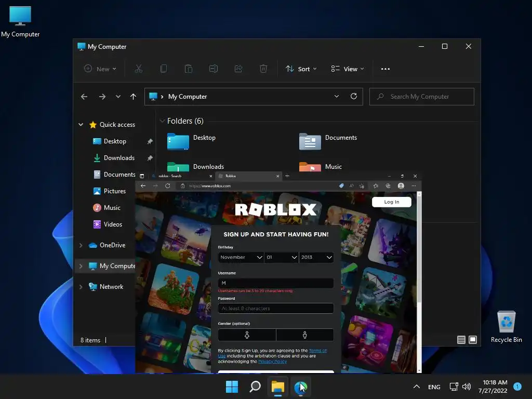Click the Paste clipboard icon in Explorer toolbar
Screen dimensions: 532x399
188,69
